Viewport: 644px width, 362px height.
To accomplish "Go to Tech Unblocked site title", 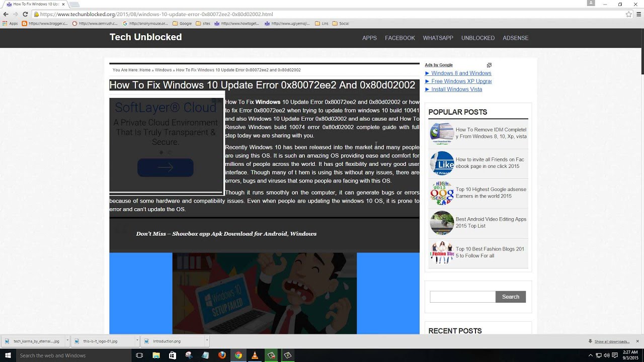I will point(145,37).
